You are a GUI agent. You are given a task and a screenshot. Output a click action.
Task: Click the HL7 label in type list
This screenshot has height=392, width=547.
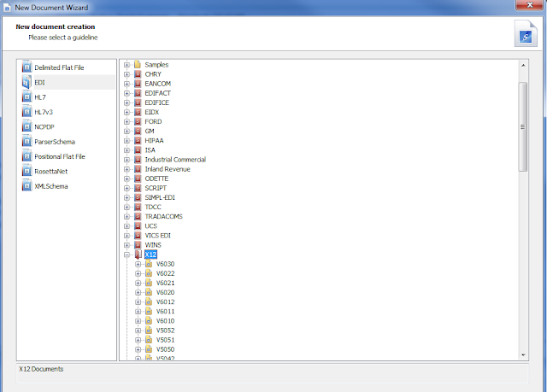40,97
